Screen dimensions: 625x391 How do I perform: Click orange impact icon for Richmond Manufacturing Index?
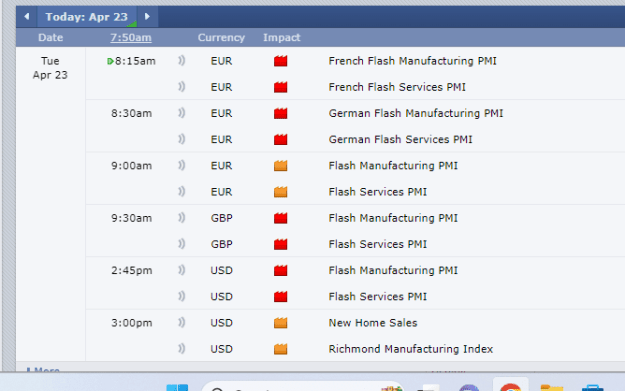click(281, 349)
